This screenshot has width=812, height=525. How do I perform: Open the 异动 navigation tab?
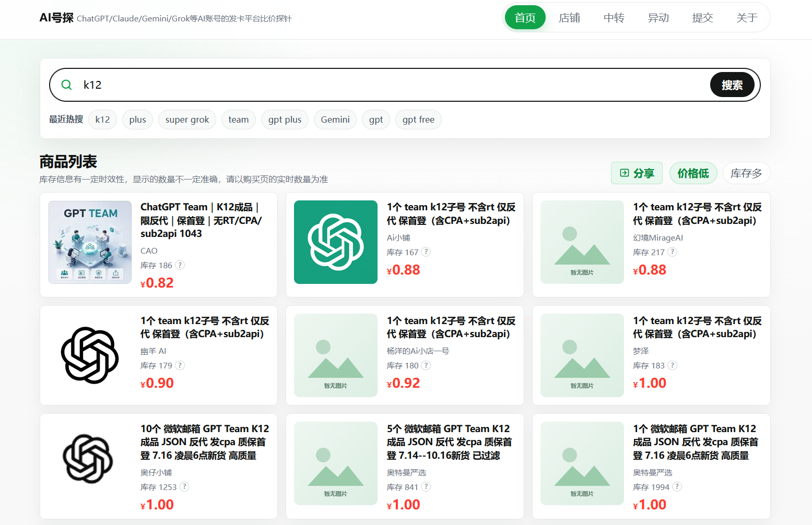pyautogui.click(x=658, y=18)
